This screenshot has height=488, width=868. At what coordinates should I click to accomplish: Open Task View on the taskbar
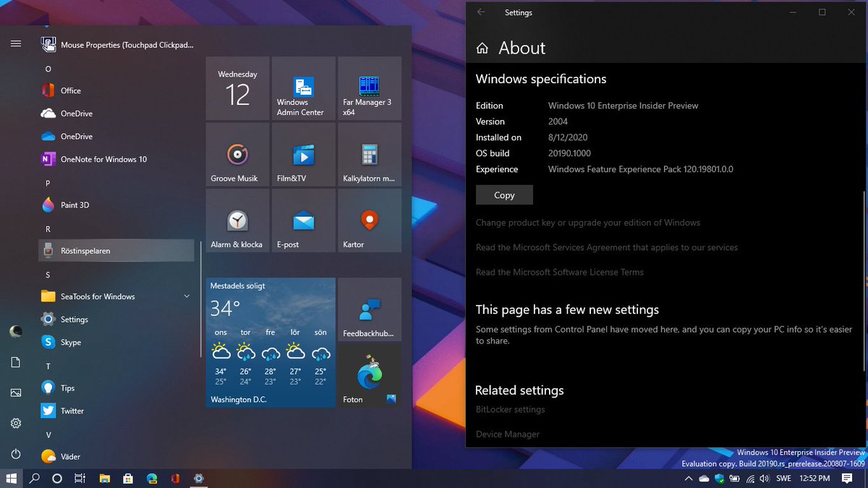point(80,479)
